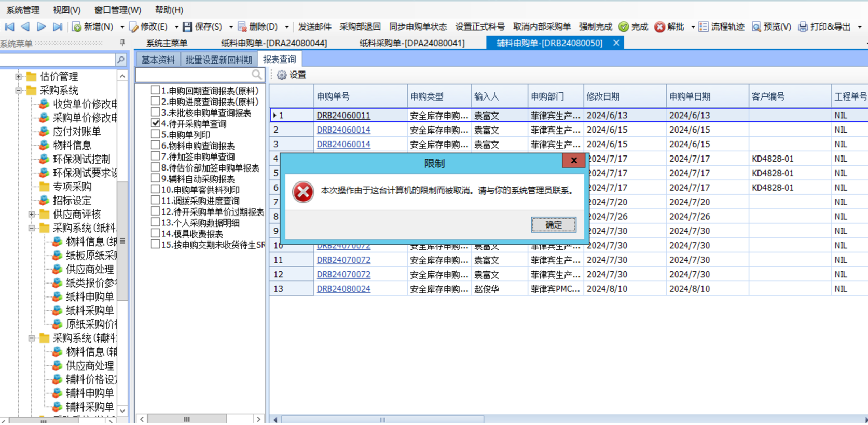868x425 pixels.
Task: Click sidebar tree scroll down arrow
Action: 122,411
